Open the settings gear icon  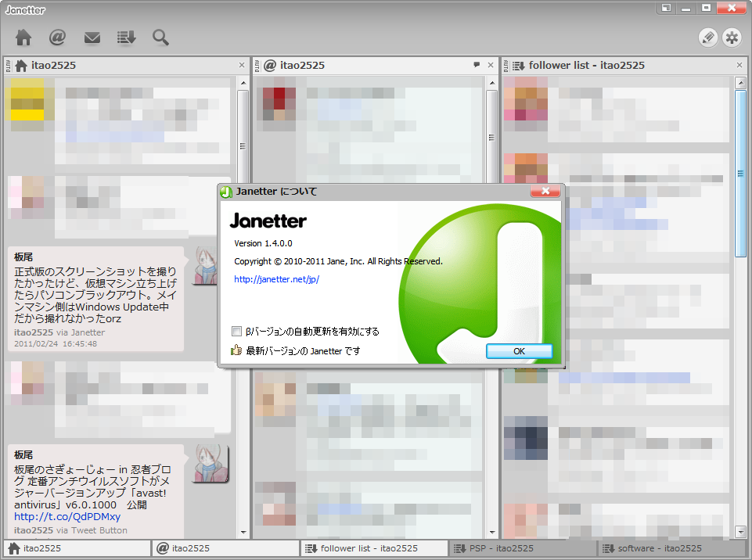(x=732, y=38)
